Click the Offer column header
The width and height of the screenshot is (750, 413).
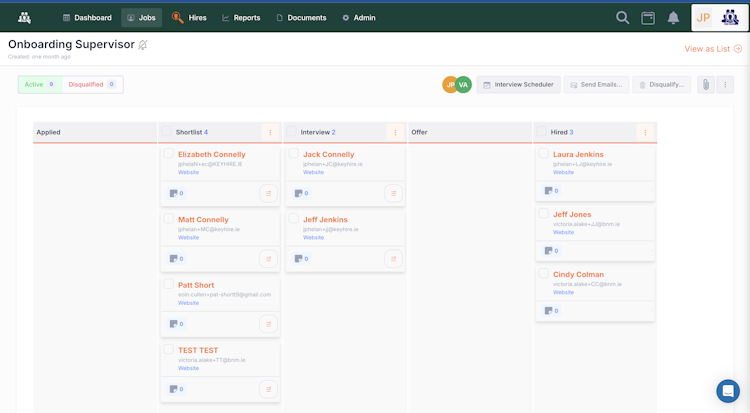coord(470,133)
